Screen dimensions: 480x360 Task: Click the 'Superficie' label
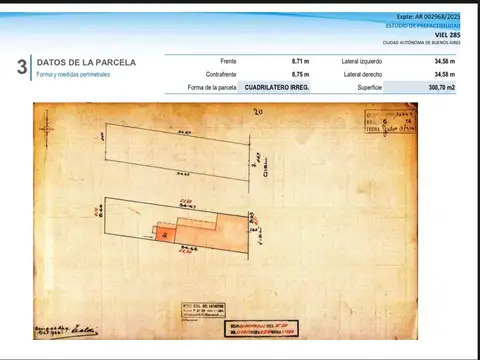tap(370, 87)
